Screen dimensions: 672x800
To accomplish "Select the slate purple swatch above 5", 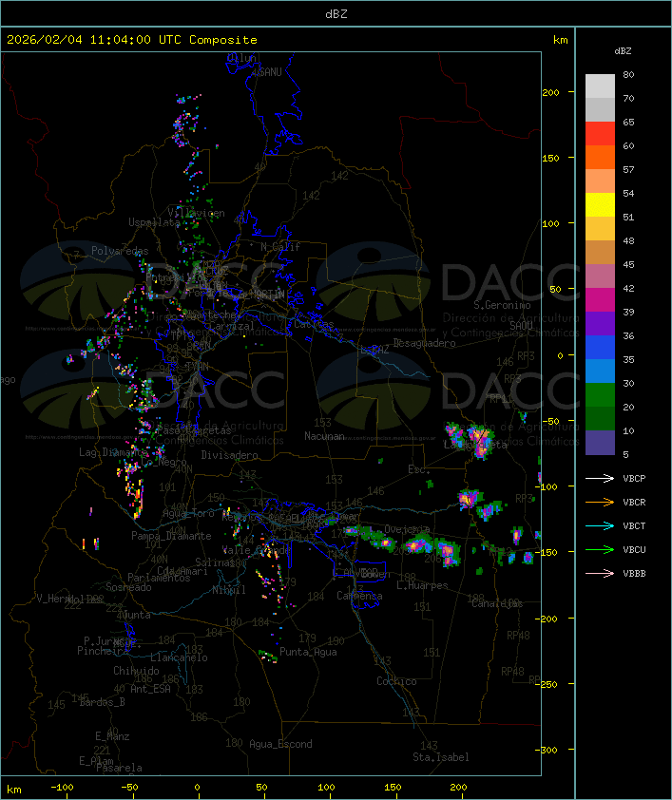I will 600,443.
